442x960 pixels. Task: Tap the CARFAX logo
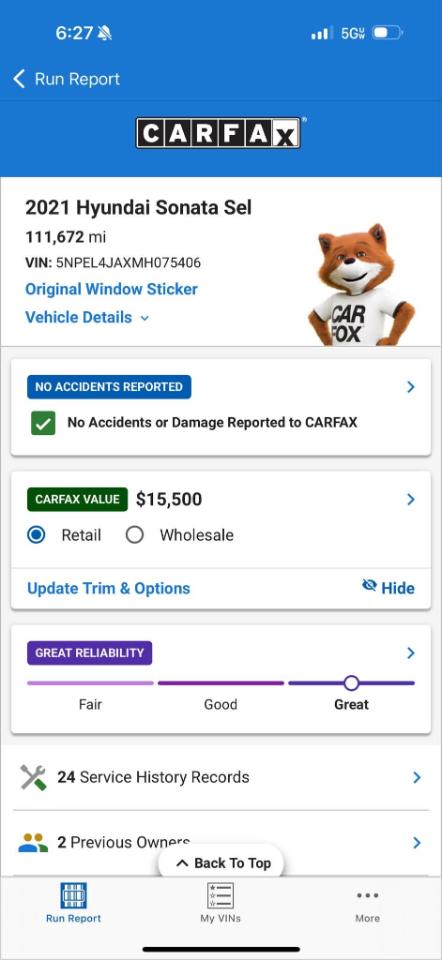[x=219, y=132]
